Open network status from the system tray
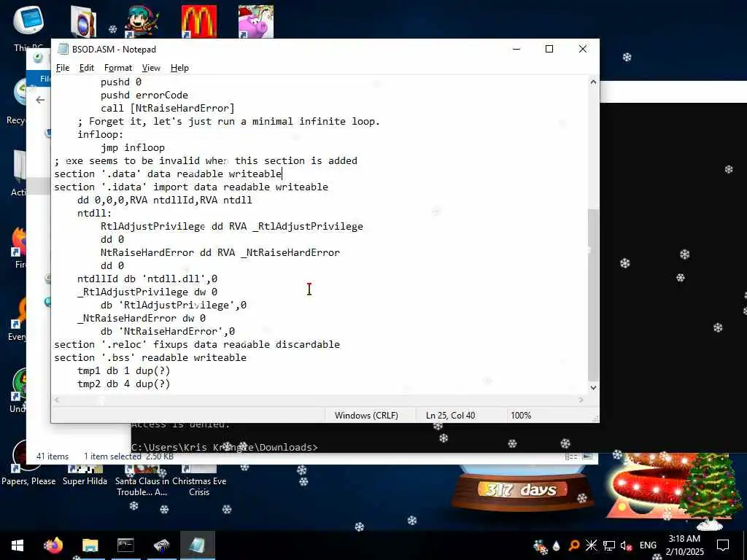This screenshot has height=560, width=747. point(608,545)
